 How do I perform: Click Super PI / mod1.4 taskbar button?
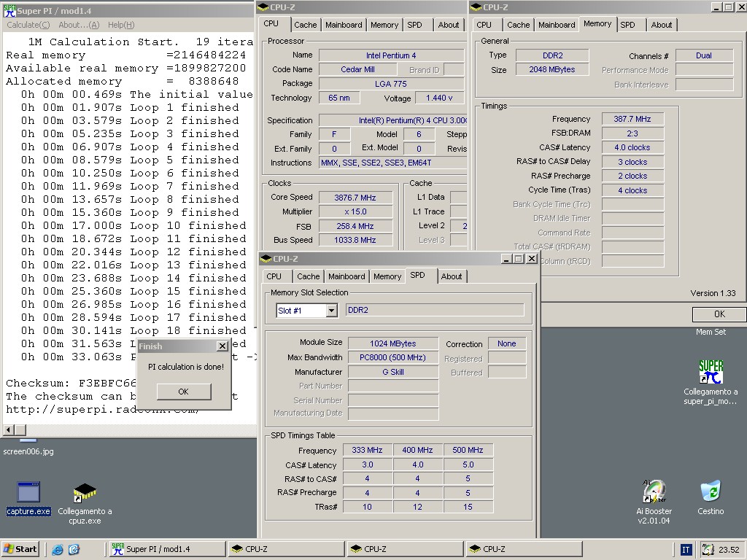pos(166,549)
